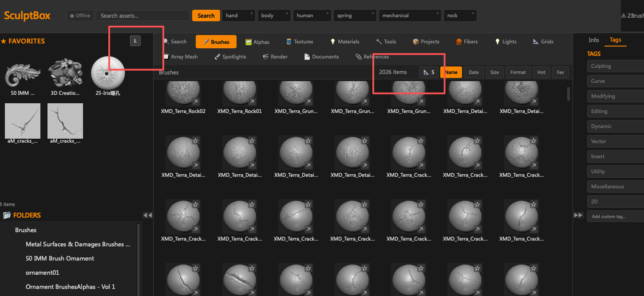The height and width of the screenshot is (296, 644).
Task: Open the Fibers category
Action: click(467, 42)
